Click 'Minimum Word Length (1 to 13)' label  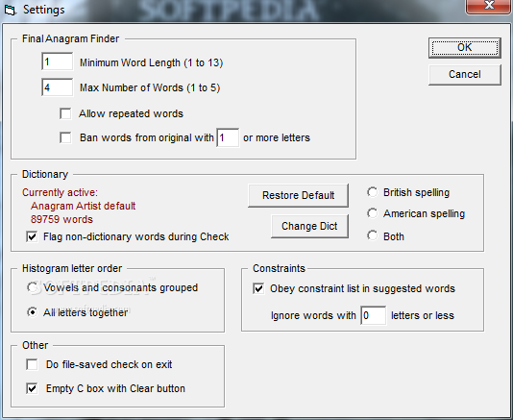(152, 62)
